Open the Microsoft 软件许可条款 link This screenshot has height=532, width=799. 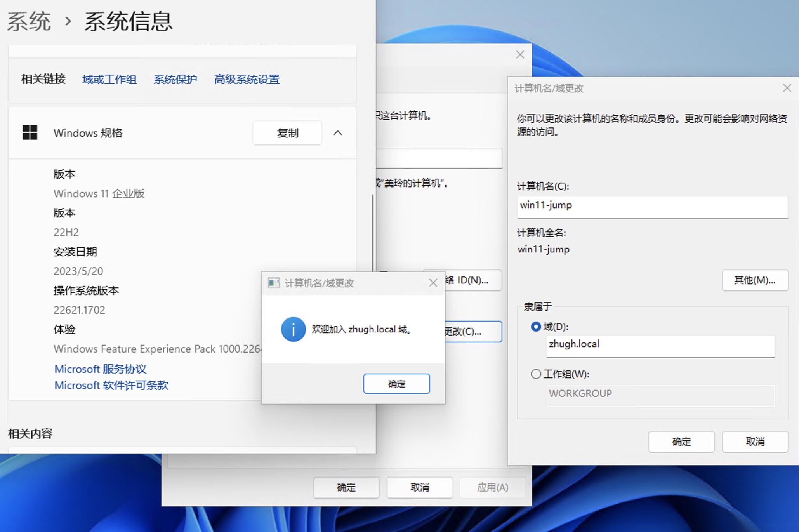111,385
